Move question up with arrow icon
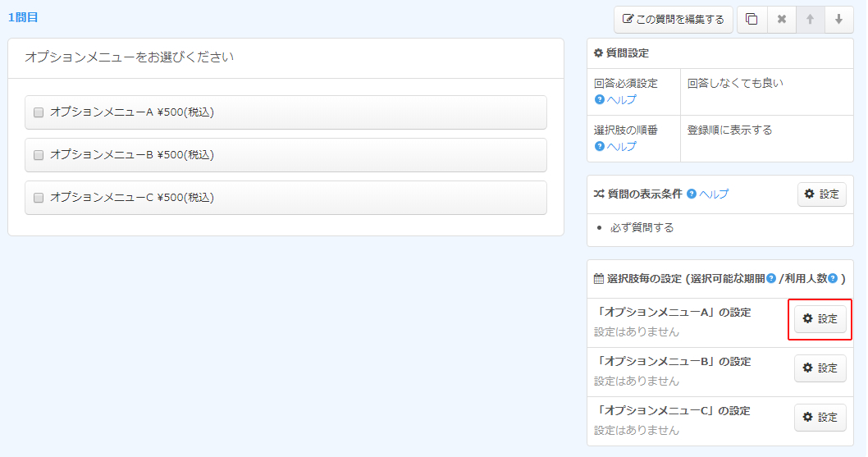This screenshot has height=457, width=868. tap(810, 20)
